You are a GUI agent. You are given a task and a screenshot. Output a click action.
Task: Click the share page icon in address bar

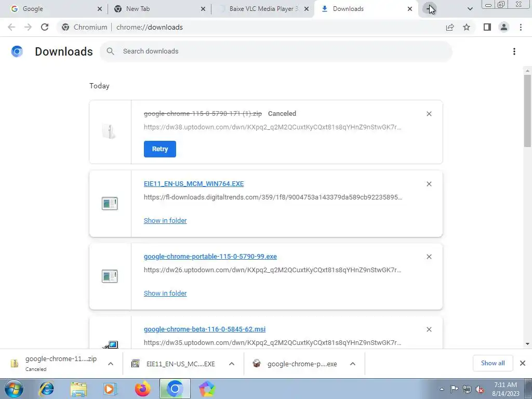(x=450, y=27)
